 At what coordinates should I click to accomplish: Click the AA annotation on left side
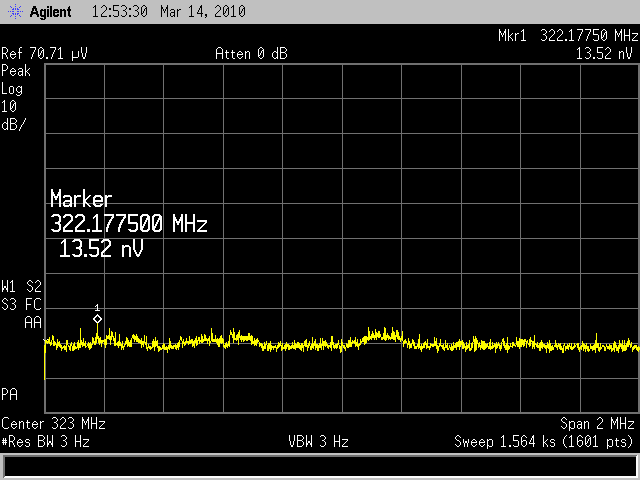[32, 322]
